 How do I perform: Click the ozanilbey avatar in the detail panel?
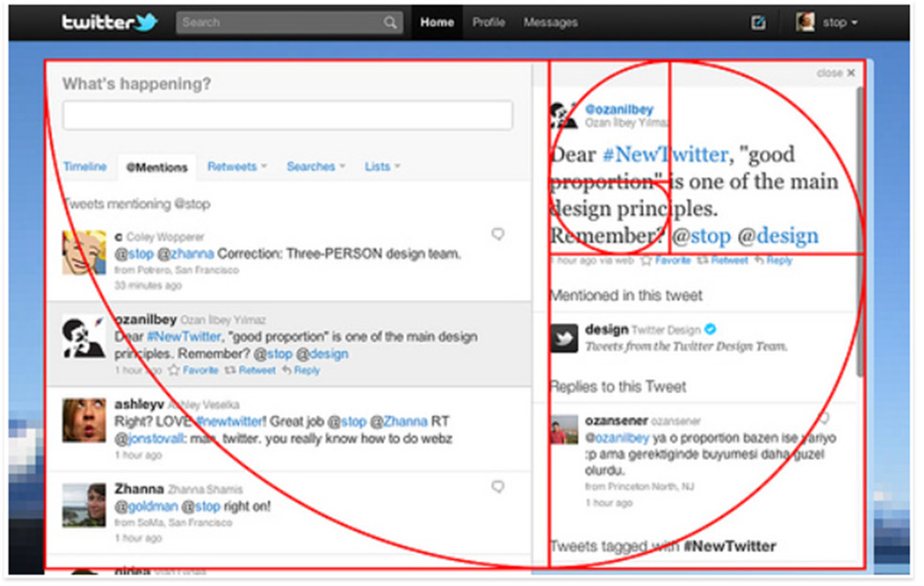[563, 115]
